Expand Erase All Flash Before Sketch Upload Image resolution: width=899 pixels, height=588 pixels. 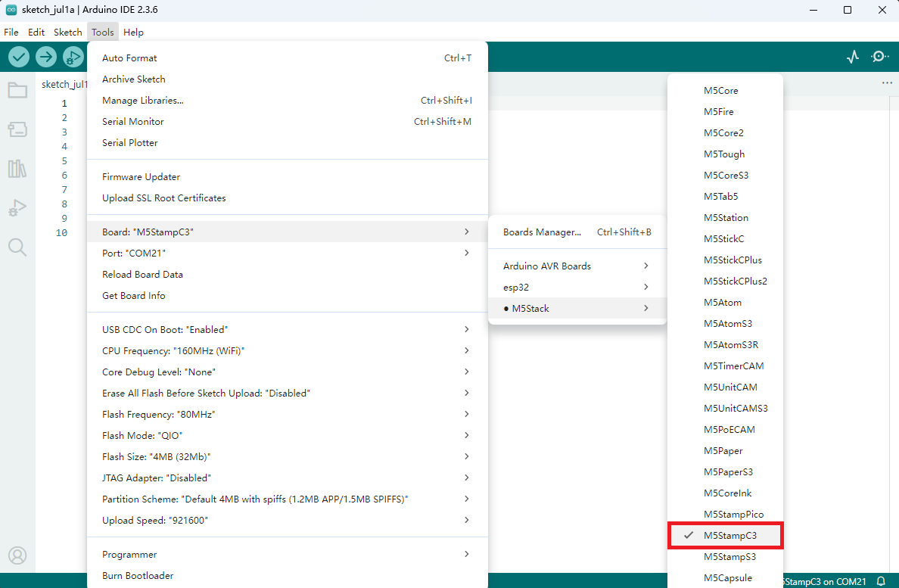point(288,394)
